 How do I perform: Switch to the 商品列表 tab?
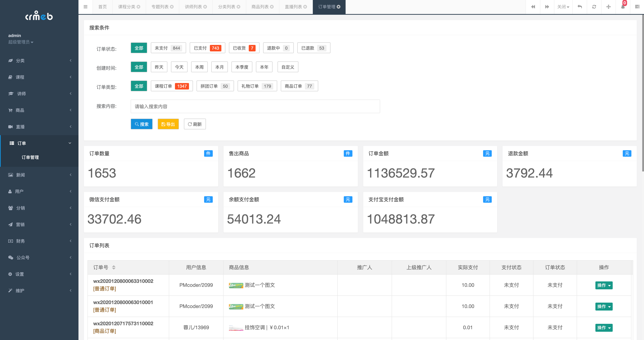260,7
